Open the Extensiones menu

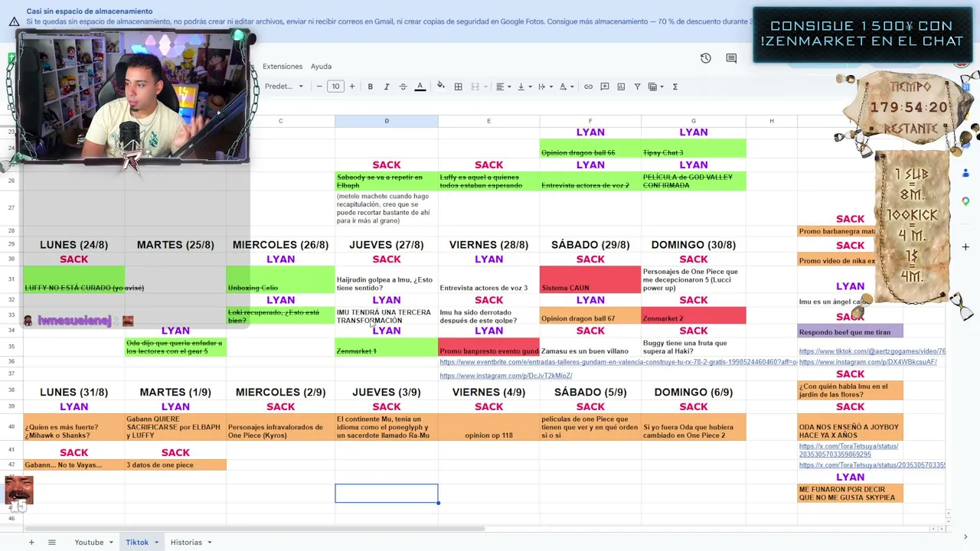283,67
